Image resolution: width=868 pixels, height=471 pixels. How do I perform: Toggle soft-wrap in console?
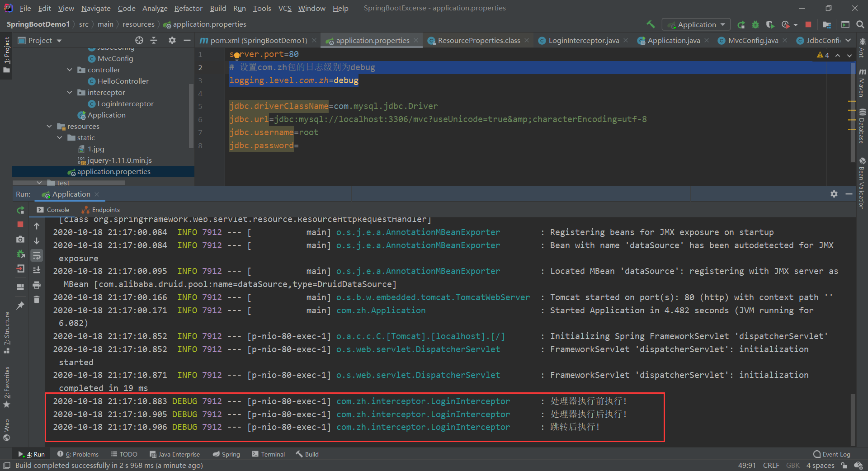tap(37, 255)
